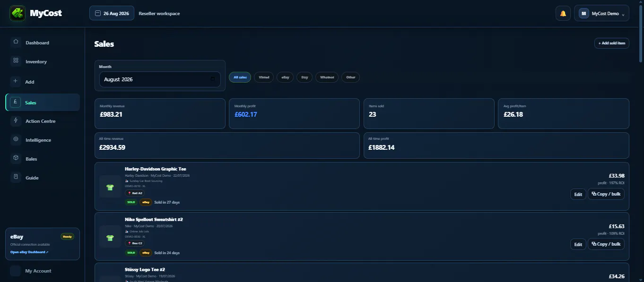Image resolution: width=644 pixels, height=282 pixels.
Task: Click the eBay Ready status badge
Action: click(67, 237)
